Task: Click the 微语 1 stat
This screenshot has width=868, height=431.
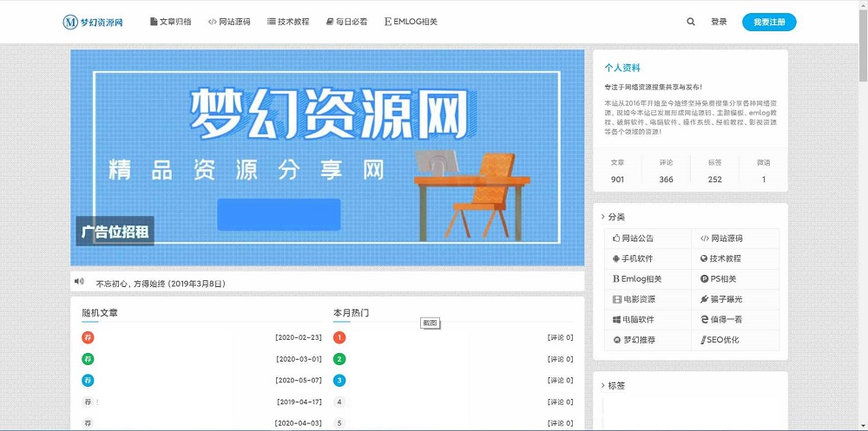Action: pos(763,171)
